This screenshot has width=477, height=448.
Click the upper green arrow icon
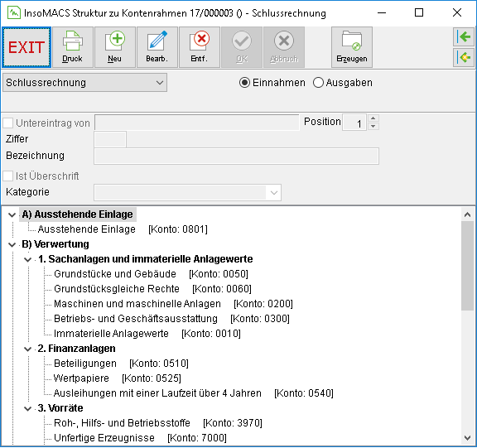pos(464,37)
